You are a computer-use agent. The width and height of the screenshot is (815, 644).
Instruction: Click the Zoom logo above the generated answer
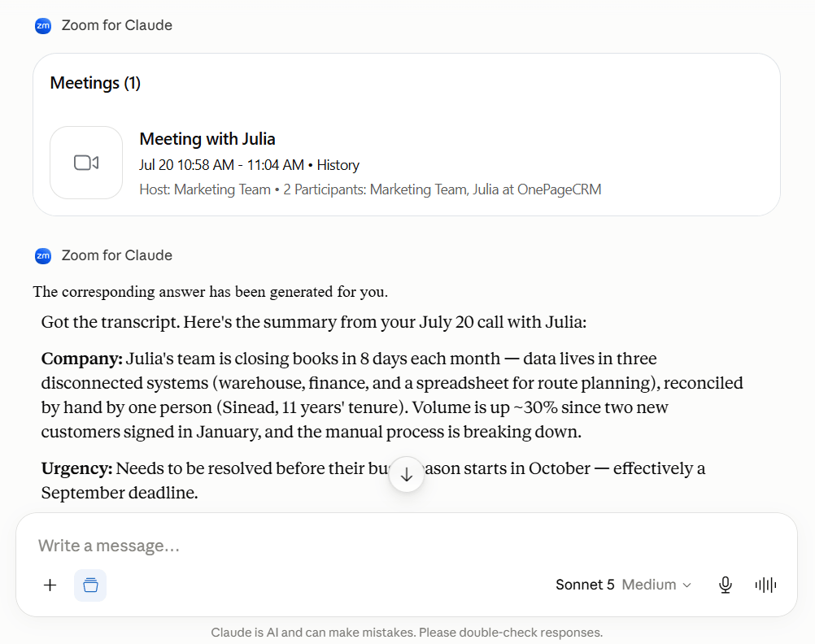tap(43, 255)
